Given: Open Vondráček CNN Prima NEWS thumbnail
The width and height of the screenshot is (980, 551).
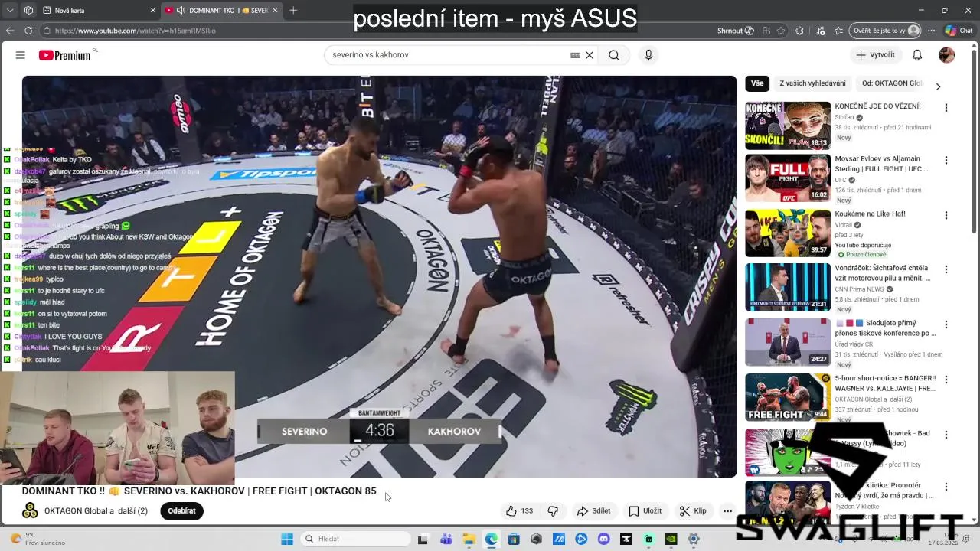Looking at the screenshot, I should pos(788,288).
